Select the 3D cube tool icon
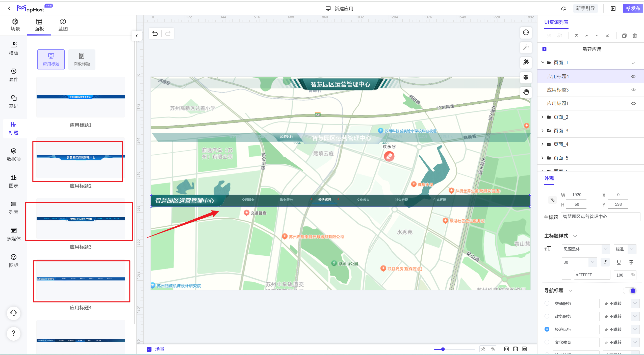Viewport: 644px width, 355px height. (526, 77)
